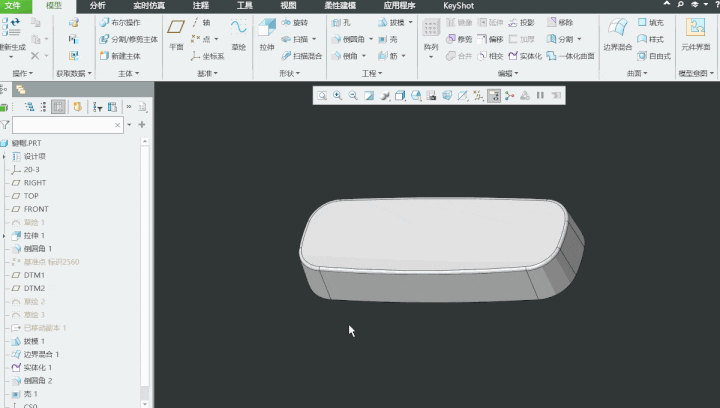Open the 孔 (Hole) tool

341,22
